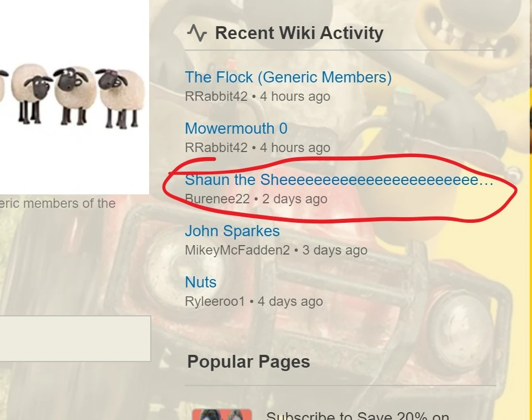Open The Flock (Generic Members) page
The width and height of the screenshot is (532, 420).
coord(288,77)
